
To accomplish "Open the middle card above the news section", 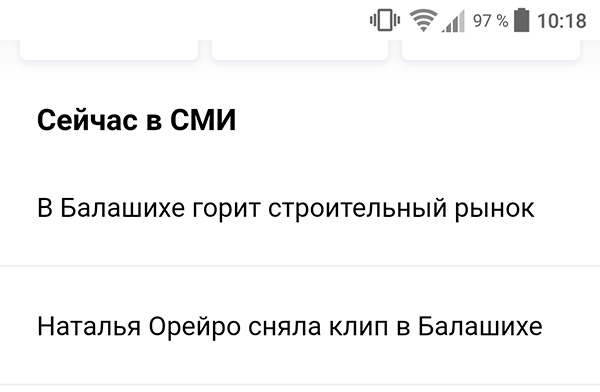I will 300,50.
